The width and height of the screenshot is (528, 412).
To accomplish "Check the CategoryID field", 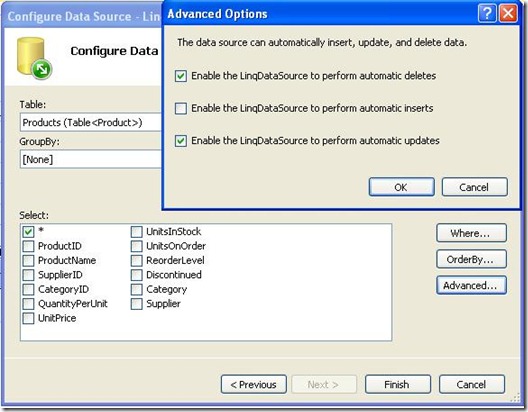I will click(x=28, y=289).
